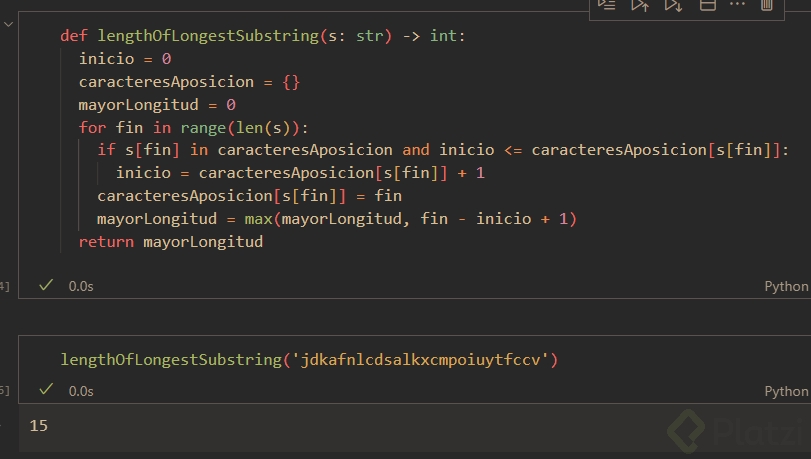The height and width of the screenshot is (459, 811).
Task: Click the output value 15
Action: [x=39, y=426]
